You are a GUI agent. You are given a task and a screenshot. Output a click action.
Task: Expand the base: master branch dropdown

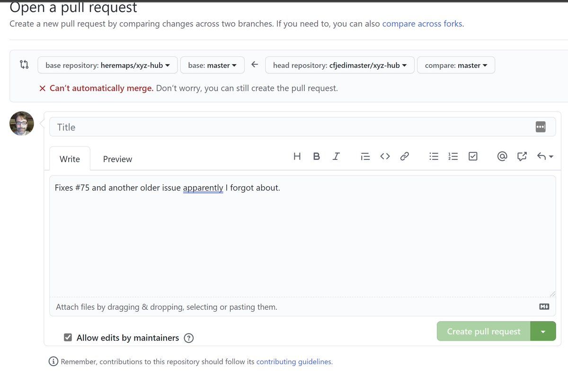coord(212,65)
